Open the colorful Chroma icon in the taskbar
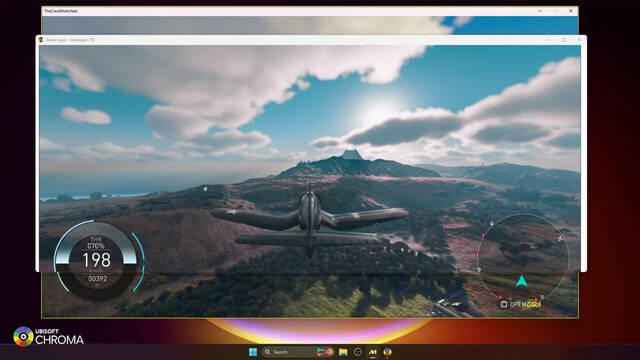Screen dimensions: 640x360 tap(387, 352)
